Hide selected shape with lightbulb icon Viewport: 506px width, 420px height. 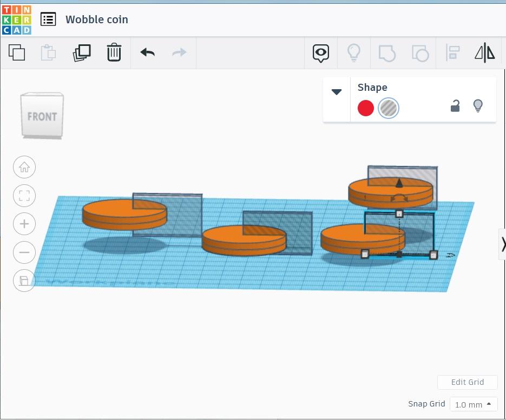(478, 106)
